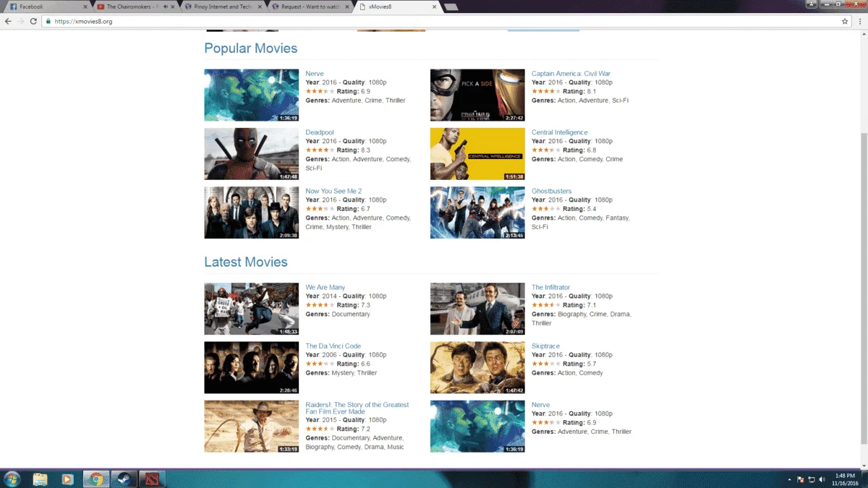Click Now You See Me 2 thumbnail

pos(251,213)
